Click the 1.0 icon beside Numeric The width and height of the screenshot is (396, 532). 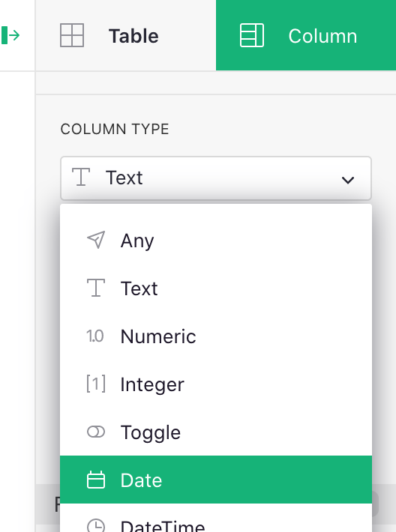(x=95, y=336)
